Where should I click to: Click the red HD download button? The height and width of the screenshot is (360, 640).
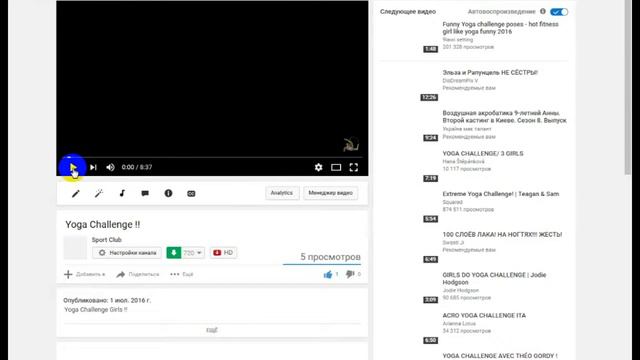[223, 253]
